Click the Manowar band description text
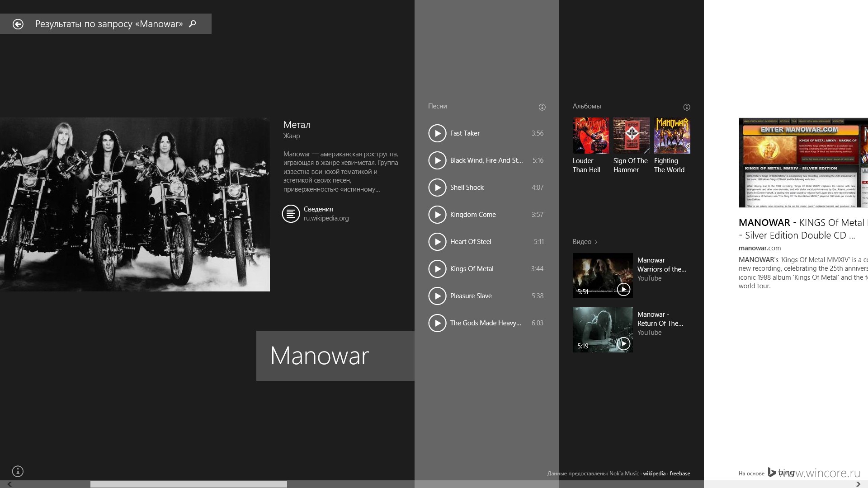Image resolution: width=868 pixels, height=488 pixels. (341, 172)
